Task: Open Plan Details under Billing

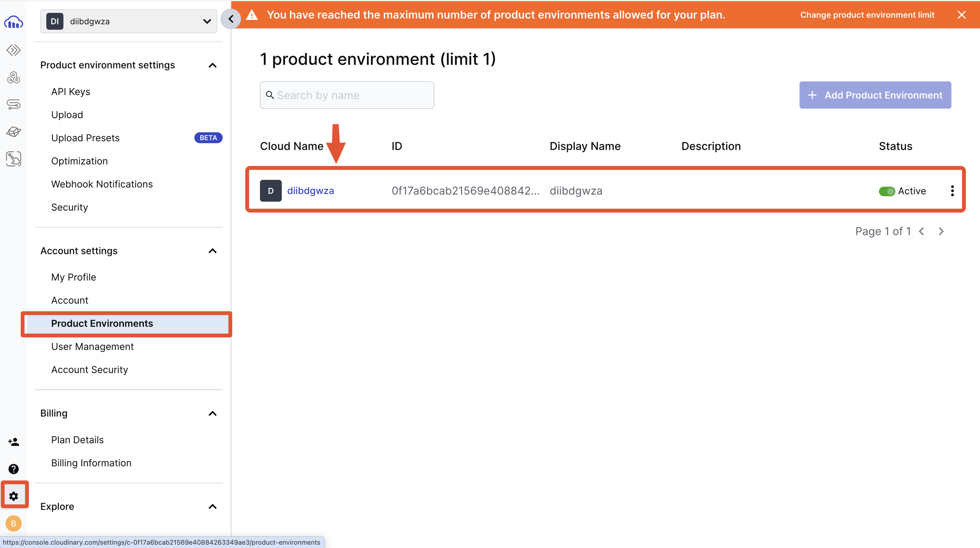Action: tap(77, 439)
